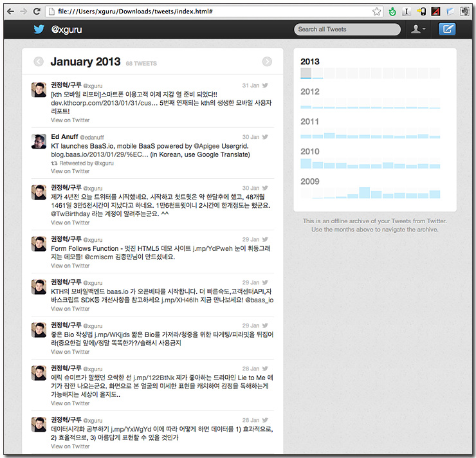Select the last month bar of 2009
Viewport: 476px width, 458px height.
435,193
